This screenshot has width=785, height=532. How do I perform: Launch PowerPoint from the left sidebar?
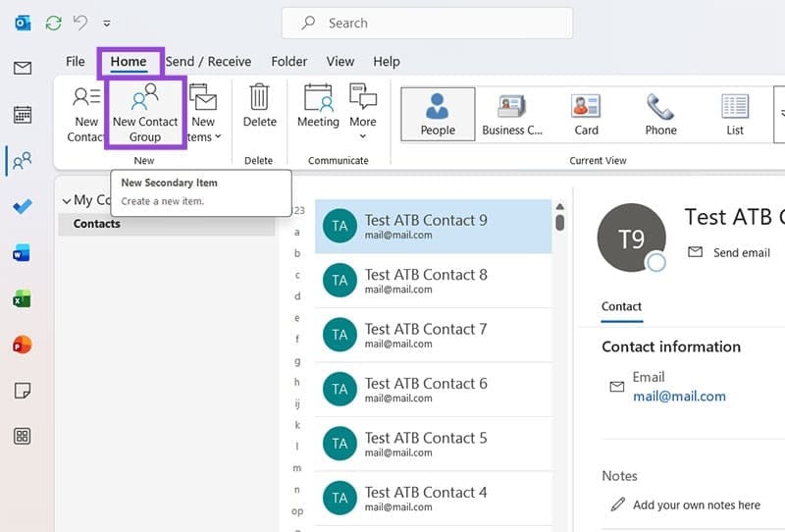(x=22, y=345)
